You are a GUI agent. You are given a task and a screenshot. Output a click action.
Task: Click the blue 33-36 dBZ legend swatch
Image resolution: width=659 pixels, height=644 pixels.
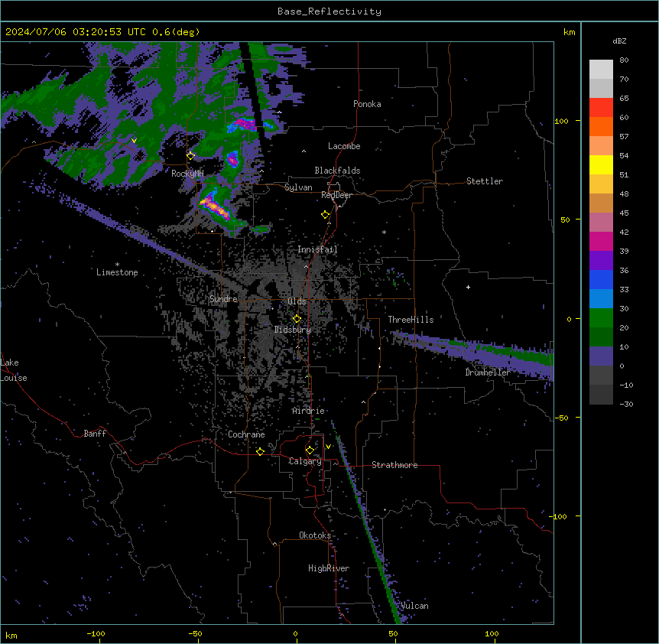601,279
